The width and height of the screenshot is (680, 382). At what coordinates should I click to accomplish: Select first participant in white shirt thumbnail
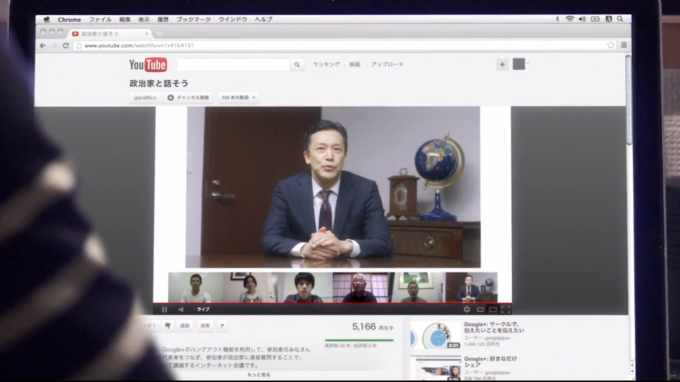[196, 287]
